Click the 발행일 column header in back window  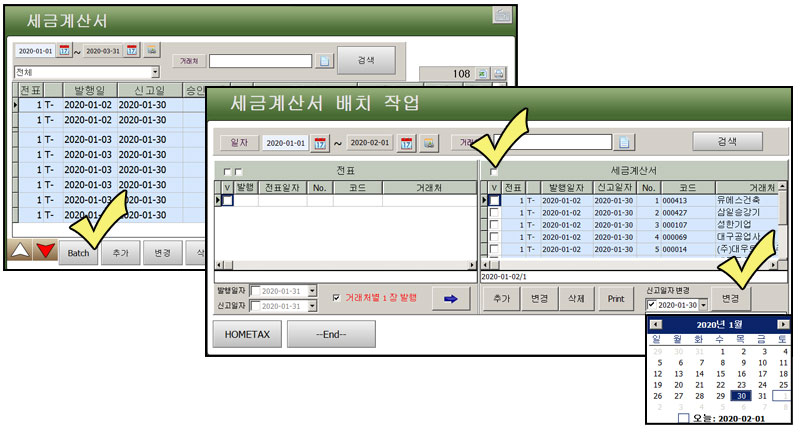(89, 90)
